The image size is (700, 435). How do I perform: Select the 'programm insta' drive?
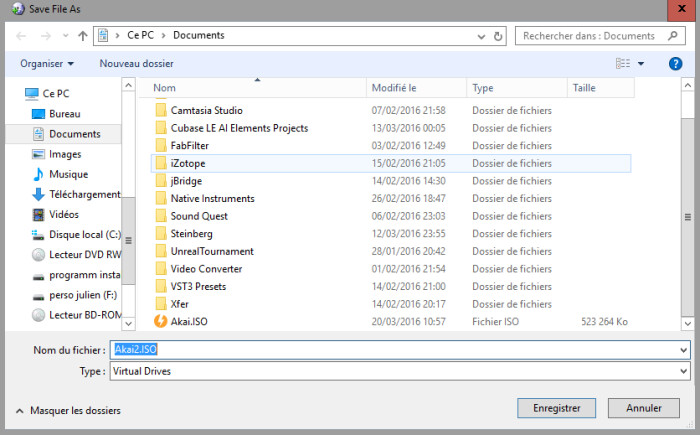[x=84, y=275]
